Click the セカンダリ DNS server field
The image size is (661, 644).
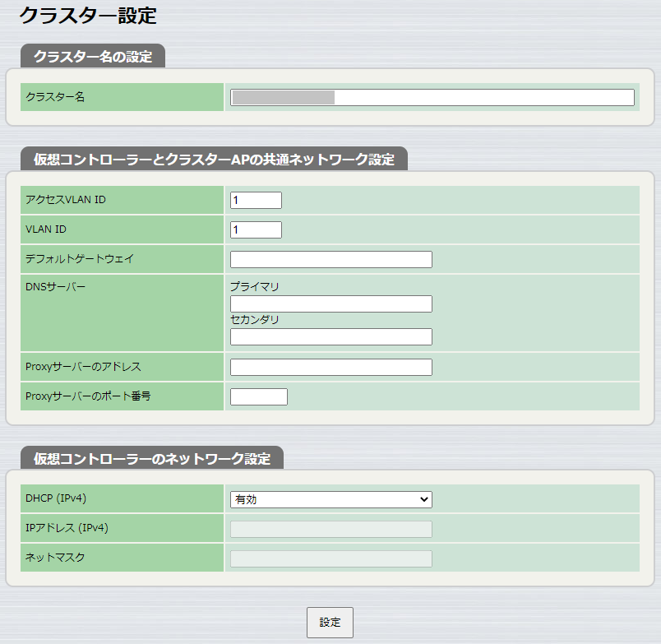[x=330, y=336]
